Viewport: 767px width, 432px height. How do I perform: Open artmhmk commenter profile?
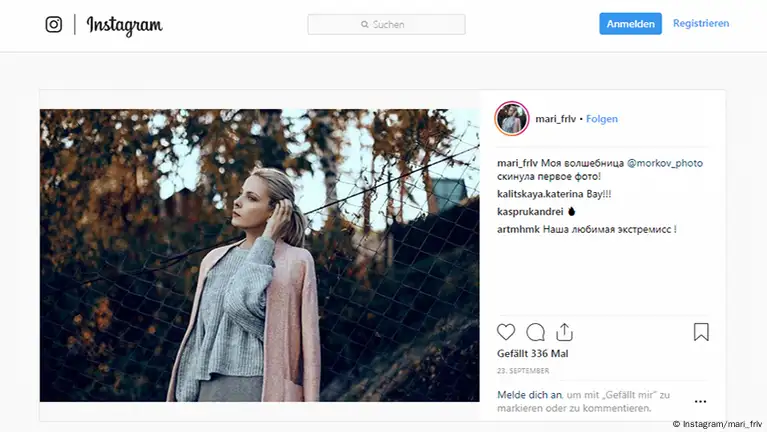518,230
